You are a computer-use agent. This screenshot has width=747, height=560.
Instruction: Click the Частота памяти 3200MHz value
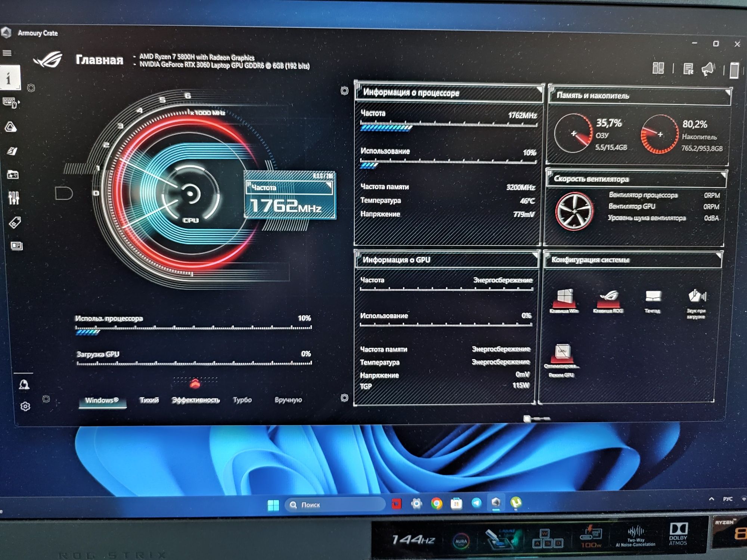[521, 187]
